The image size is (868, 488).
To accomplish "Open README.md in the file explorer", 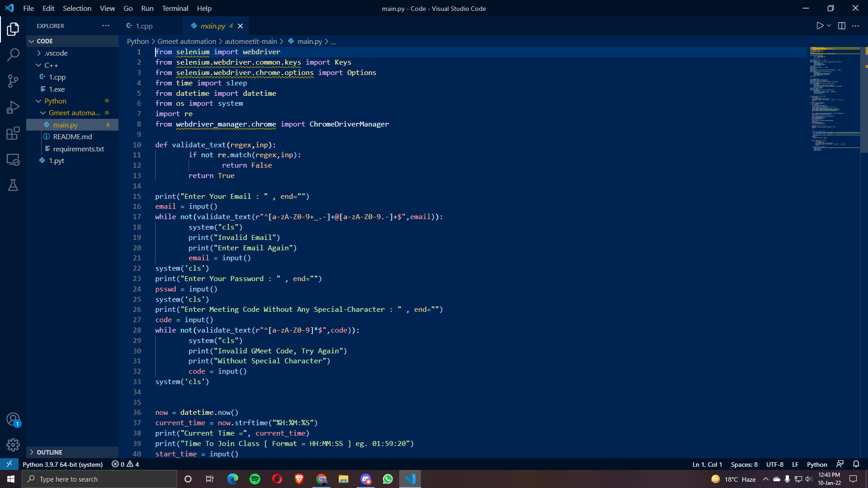I will (72, 136).
